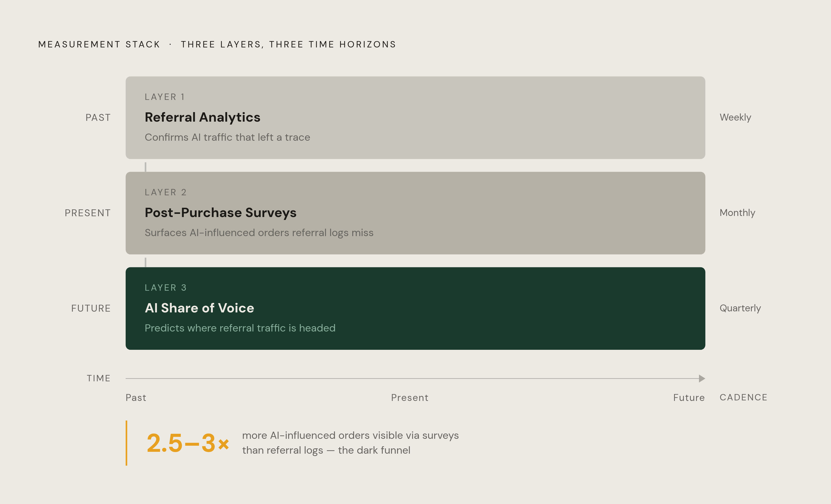The image size is (831, 504).
Task: Select the 'LAYER 1' label
Action: pyautogui.click(x=165, y=97)
